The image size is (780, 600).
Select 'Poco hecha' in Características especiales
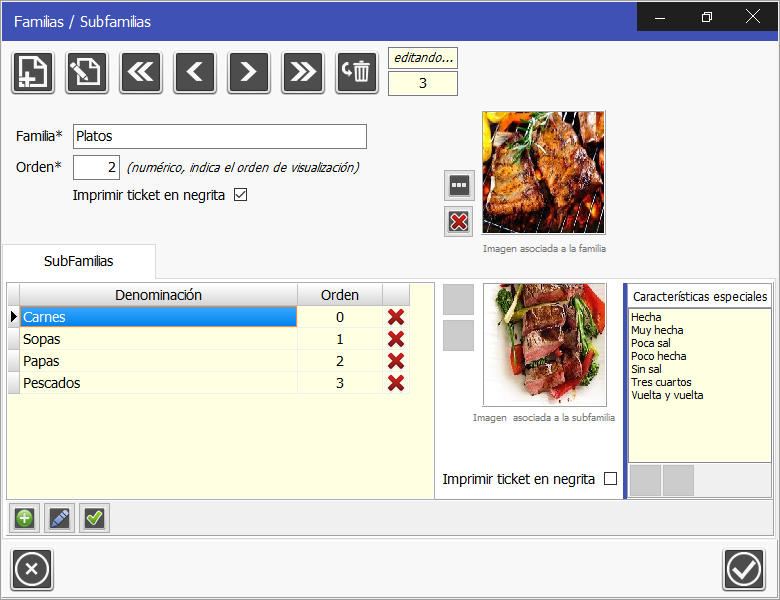point(658,356)
